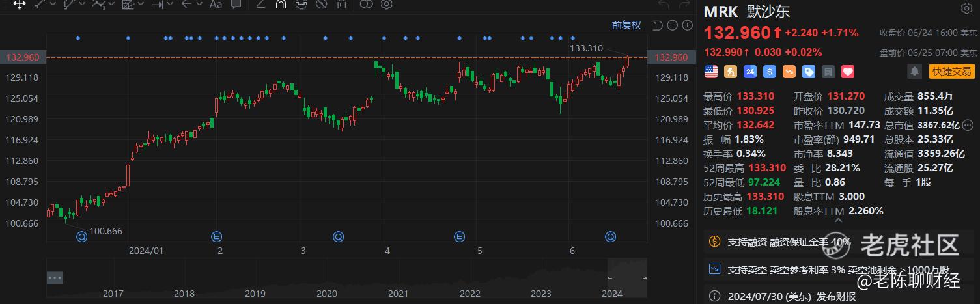Image resolution: width=980 pixels, height=304 pixels.
Task: Expand the wave tool dropdown arrow
Action: [x=111, y=5]
